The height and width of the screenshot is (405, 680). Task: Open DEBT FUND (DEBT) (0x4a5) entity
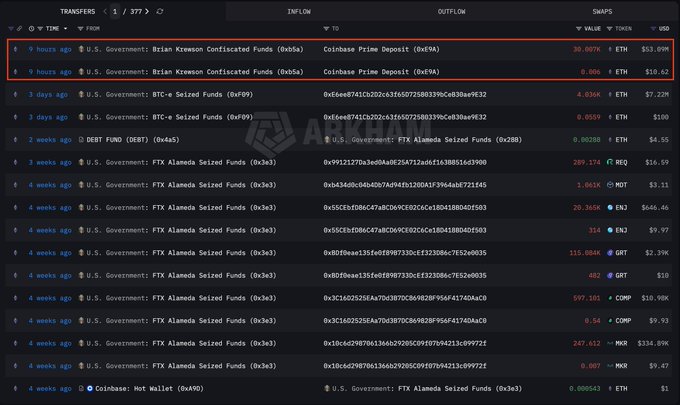coord(133,140)
